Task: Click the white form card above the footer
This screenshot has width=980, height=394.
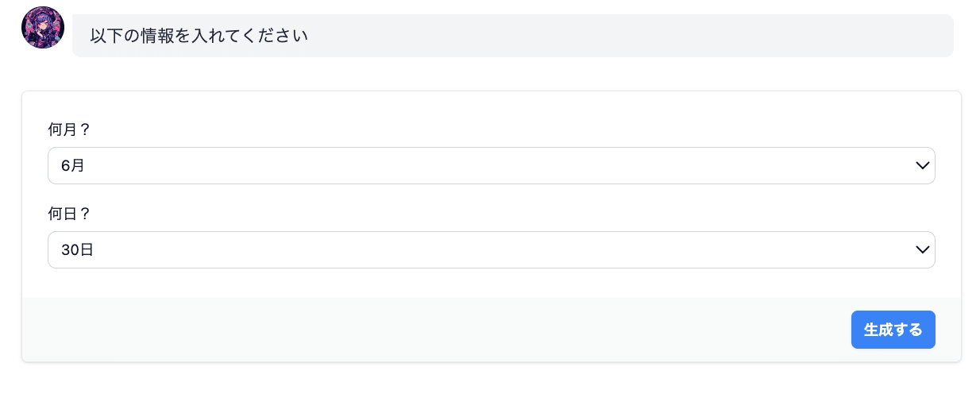Action: [491, 195]
